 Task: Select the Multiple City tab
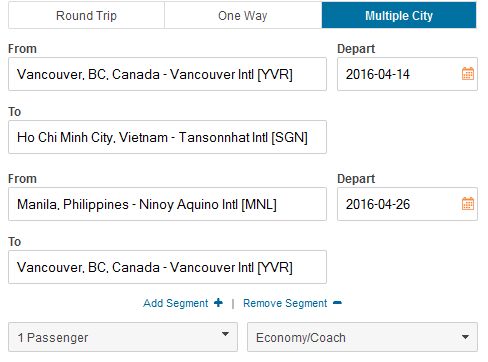point(399,15)
